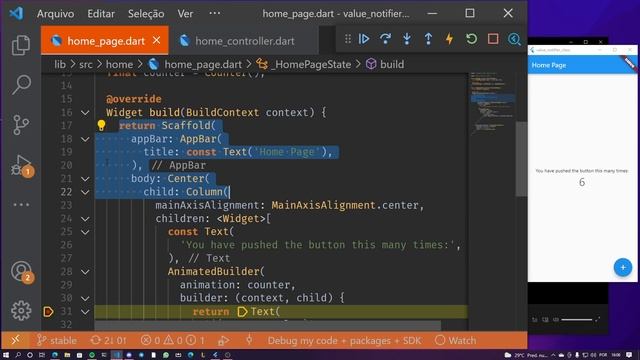The width and height of the screenshot is (640, 360).
Task: Collapse the AnimatedBuilder at line 28
Action: point(85,272)
